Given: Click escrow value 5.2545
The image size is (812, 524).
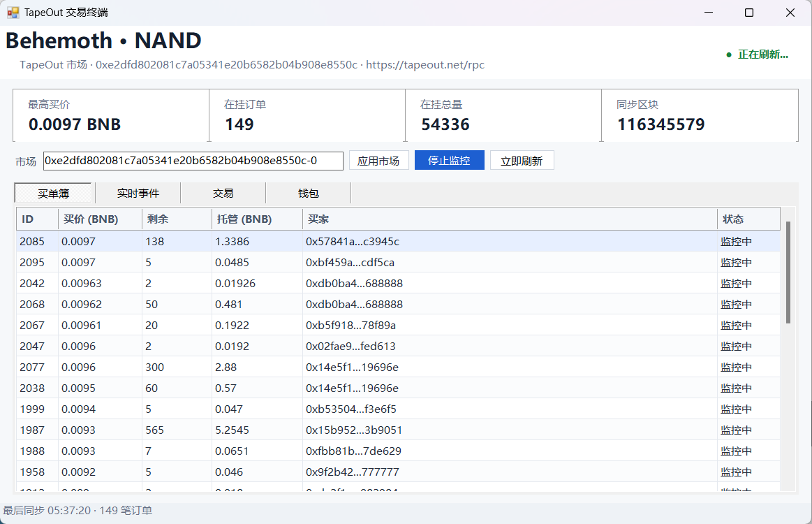Looking at the screenshot, I should click(232, 430).
